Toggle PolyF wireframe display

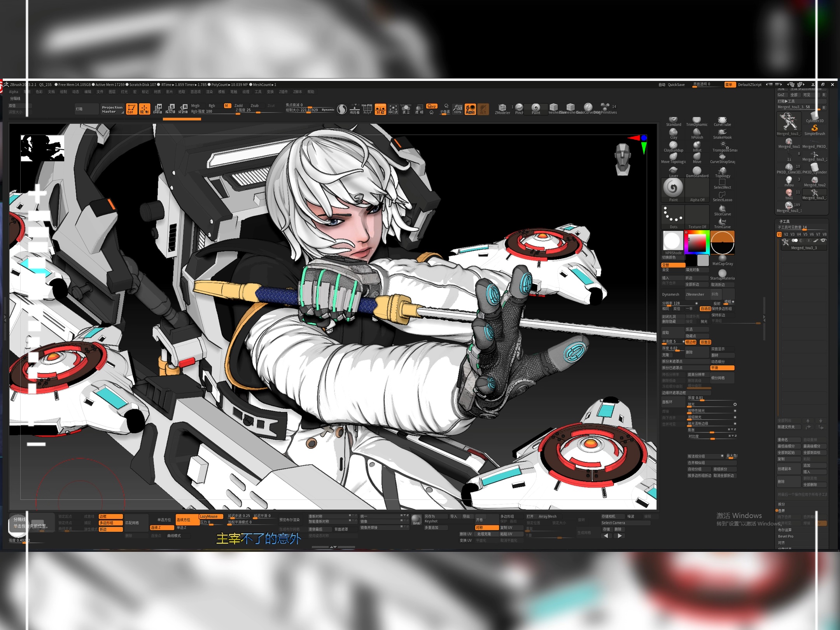click(367, 109)
